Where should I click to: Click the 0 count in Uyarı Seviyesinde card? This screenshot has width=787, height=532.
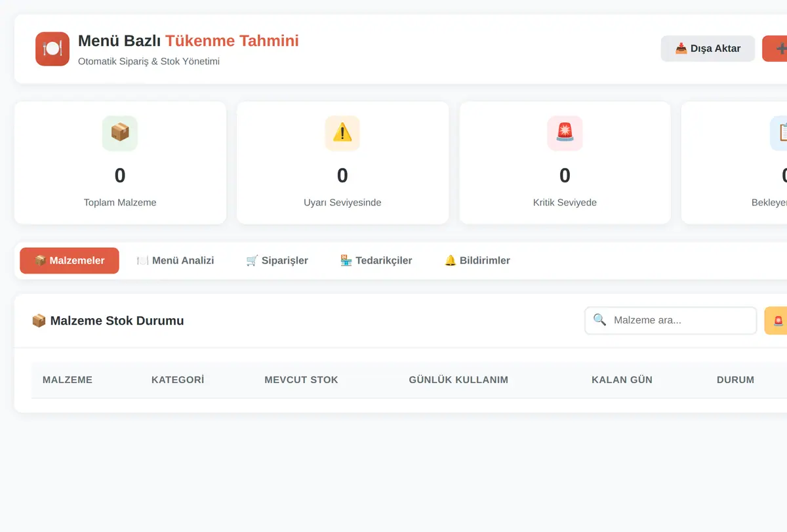(x=342, y=176)
